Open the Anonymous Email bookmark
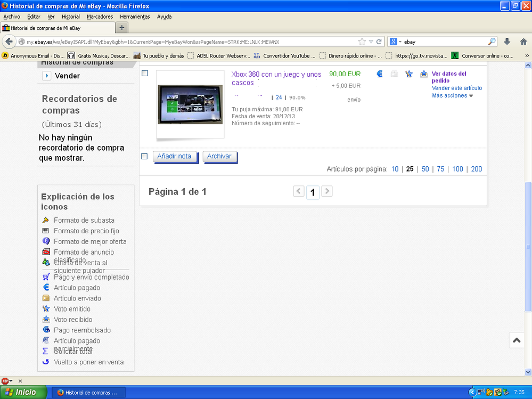The height and width of the screenshot is (399, 532). 33,55
